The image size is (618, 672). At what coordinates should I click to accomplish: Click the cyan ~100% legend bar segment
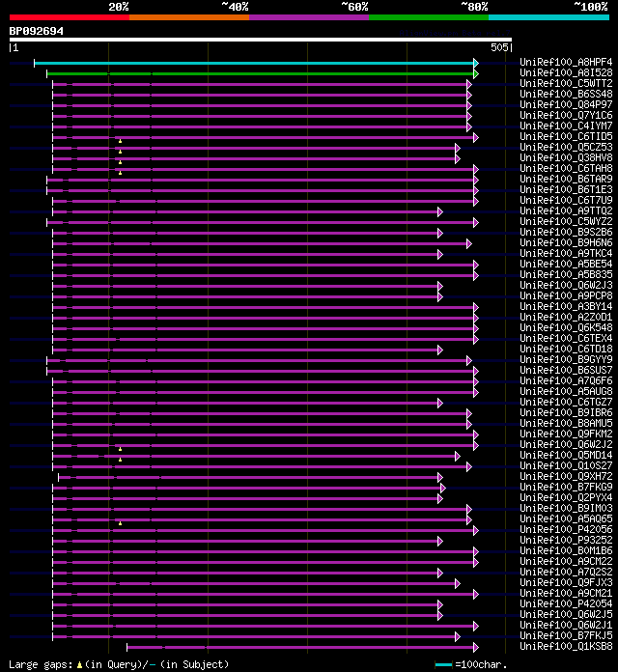pyautogui.click(x=549, y=17)
